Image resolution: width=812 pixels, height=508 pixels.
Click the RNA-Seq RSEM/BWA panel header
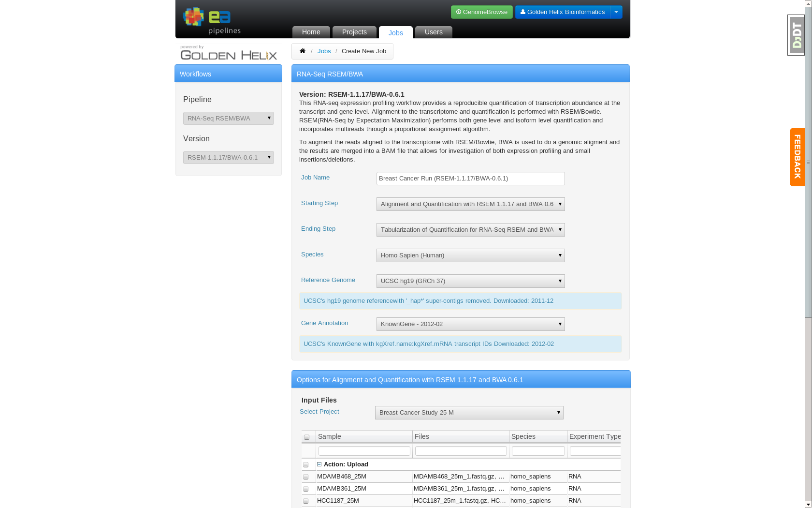pos(461,74)
